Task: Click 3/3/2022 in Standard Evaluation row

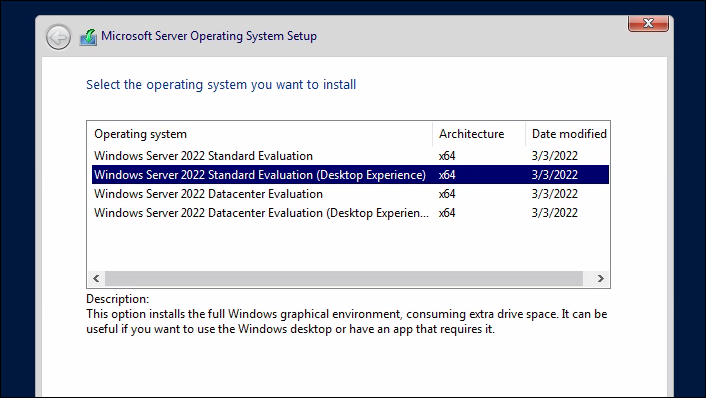Action: point(555,156)
